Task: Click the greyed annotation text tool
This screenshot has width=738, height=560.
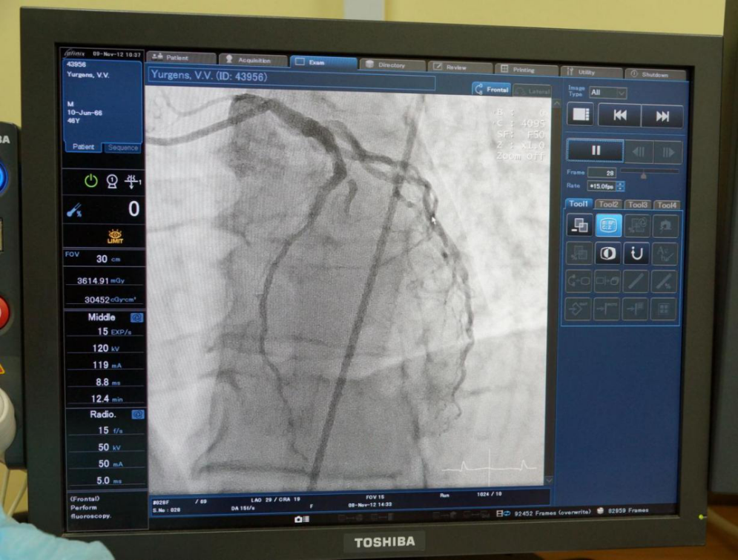Action: (665, 254)
